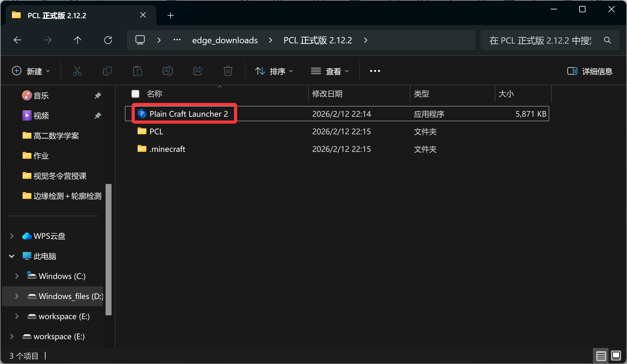Toggle the 详细信息 details pane
Image resolution: width=627 pixels, height=364 pixels.
click(x=590, y=71)
